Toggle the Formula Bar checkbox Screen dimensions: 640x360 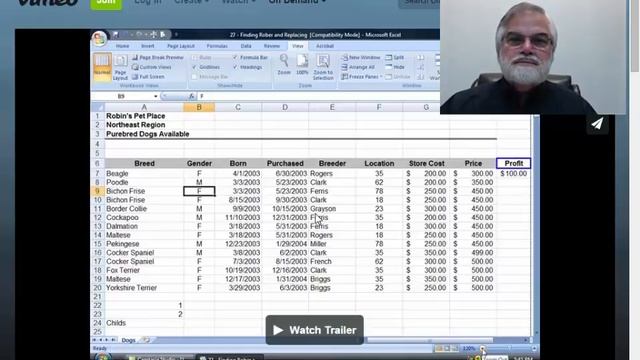click(235, 58)
